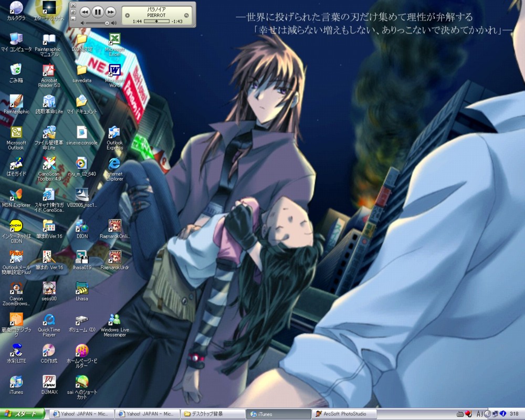Open sai へのショートカット

82,387
